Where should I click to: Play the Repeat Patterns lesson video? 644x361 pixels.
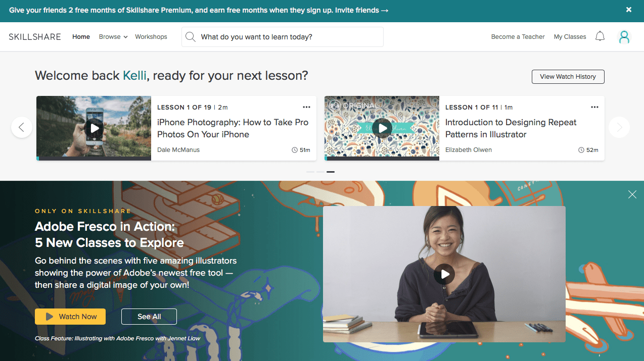[x=383, y=128]
